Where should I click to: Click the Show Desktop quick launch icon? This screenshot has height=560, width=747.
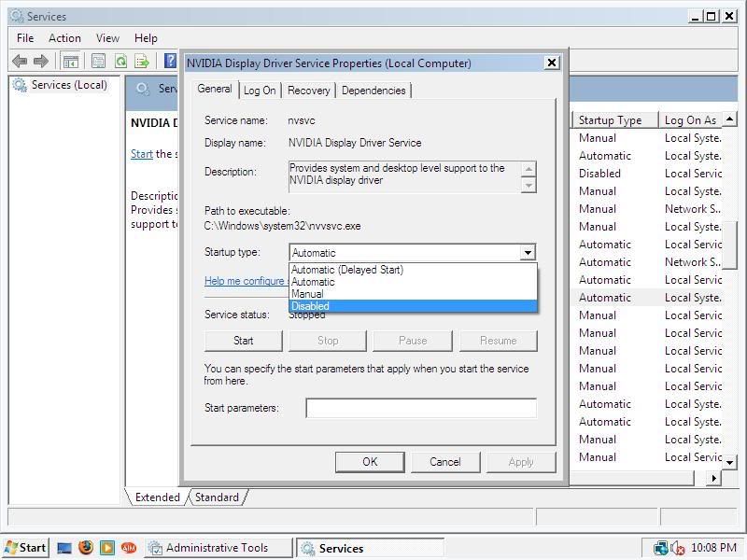[64, 548]
